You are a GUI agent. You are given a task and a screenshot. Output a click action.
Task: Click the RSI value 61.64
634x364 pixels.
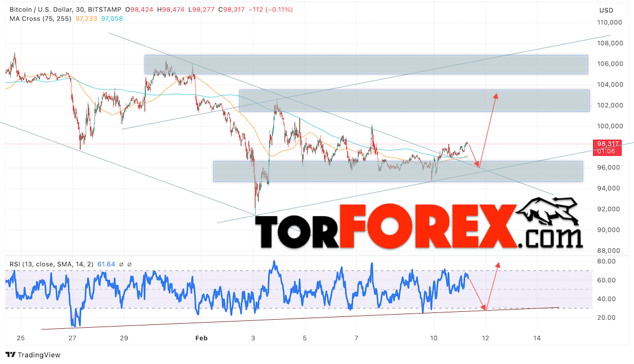point(107,264)
